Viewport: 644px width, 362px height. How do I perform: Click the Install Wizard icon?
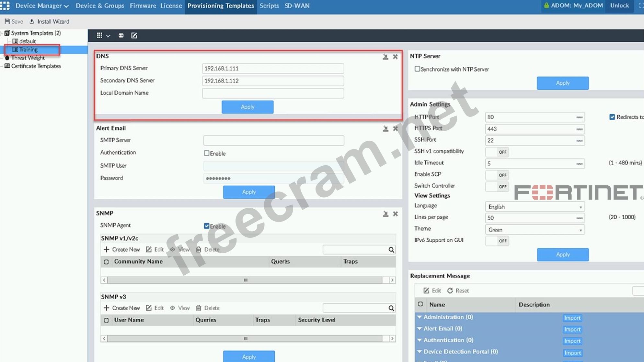(32, 21)
